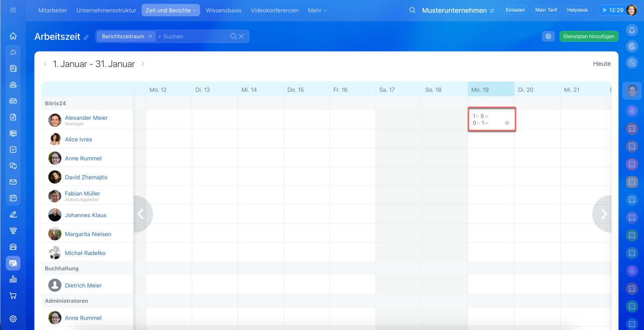Viewport: 644px width, 330px height.
Task: Open Alexander Meier's profile link
Action: (x=86, y=118)
